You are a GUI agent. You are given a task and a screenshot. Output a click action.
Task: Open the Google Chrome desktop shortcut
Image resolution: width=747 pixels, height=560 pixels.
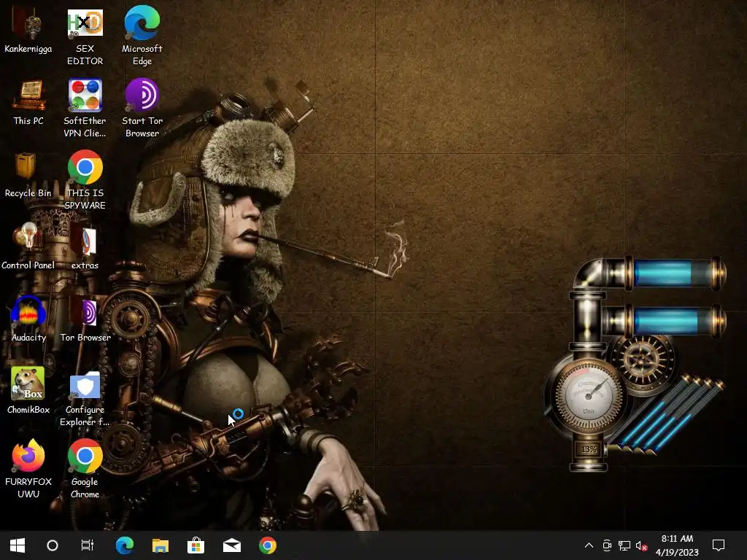[85, 469]
